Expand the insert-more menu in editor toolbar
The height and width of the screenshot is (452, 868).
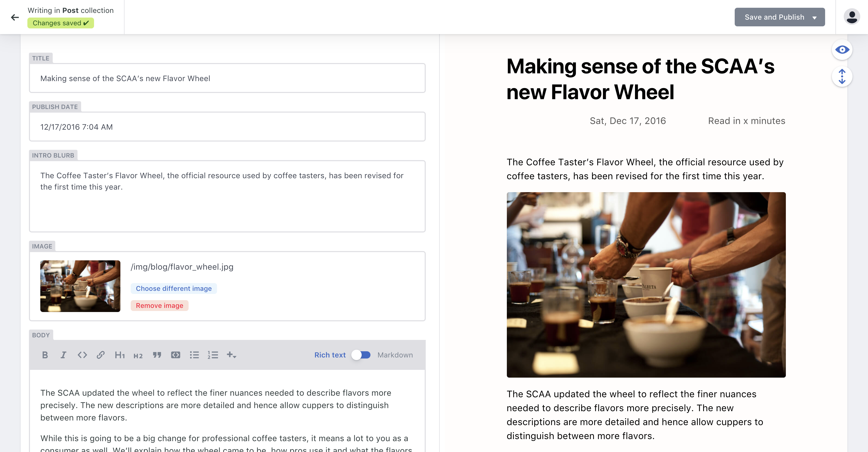232,355
